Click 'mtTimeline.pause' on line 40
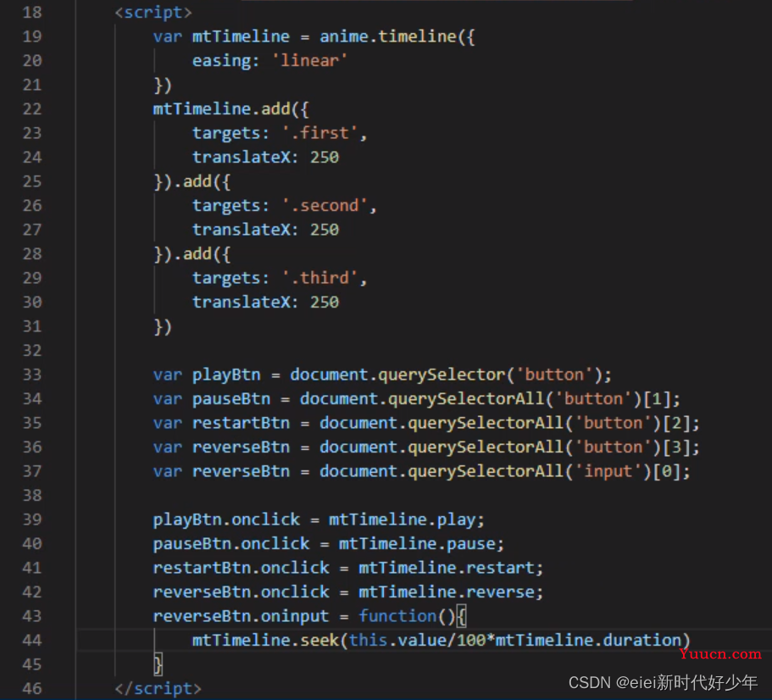The width and height of the screenshot is (772, 700). [x=417, y=543]
